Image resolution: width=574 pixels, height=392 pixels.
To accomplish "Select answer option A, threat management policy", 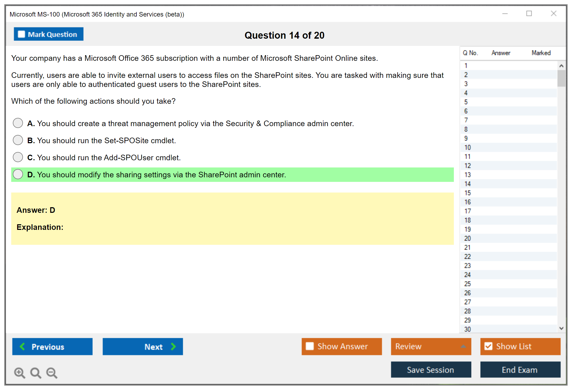I will click(x=18, y=123).
